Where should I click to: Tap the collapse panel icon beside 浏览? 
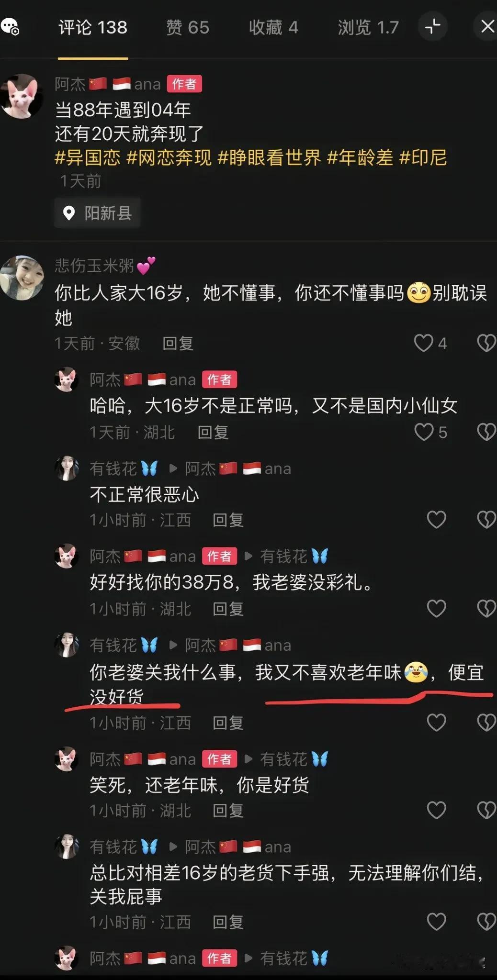(x=432, y=26)
